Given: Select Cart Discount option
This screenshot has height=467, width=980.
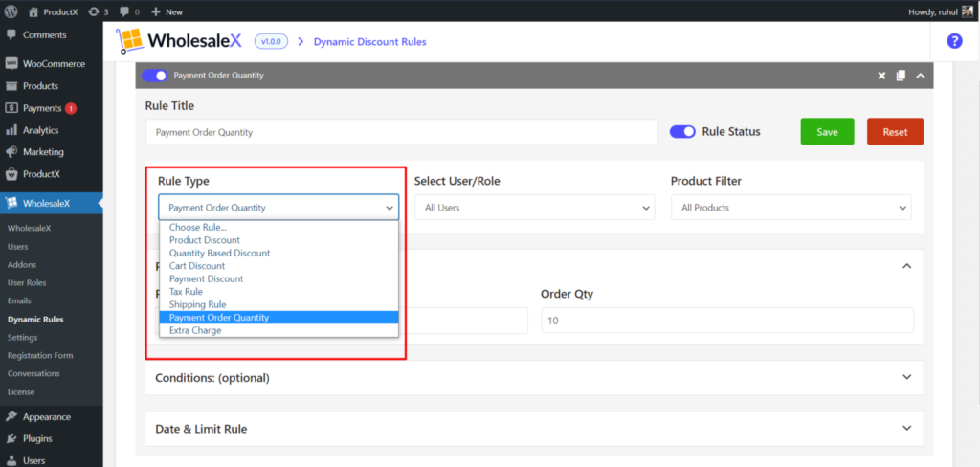Looking at the screenshot, I should coord(278,266).
